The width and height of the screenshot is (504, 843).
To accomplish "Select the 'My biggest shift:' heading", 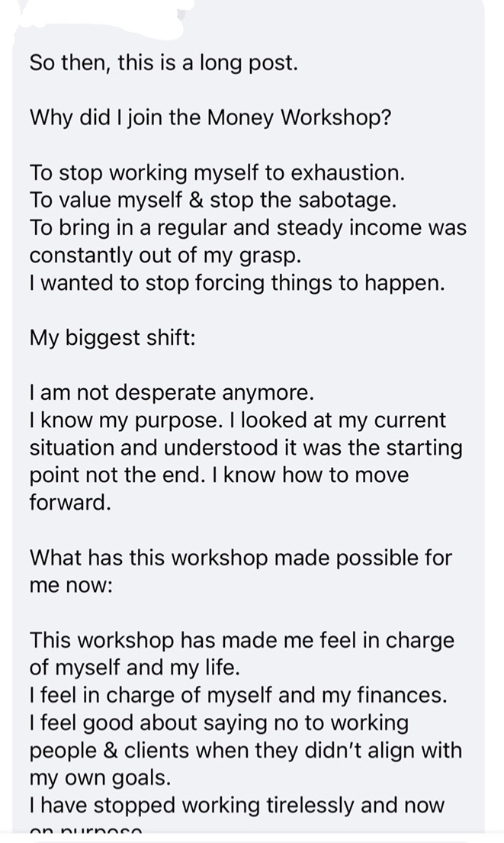I will pyautogui.click(x=112, y=338).
